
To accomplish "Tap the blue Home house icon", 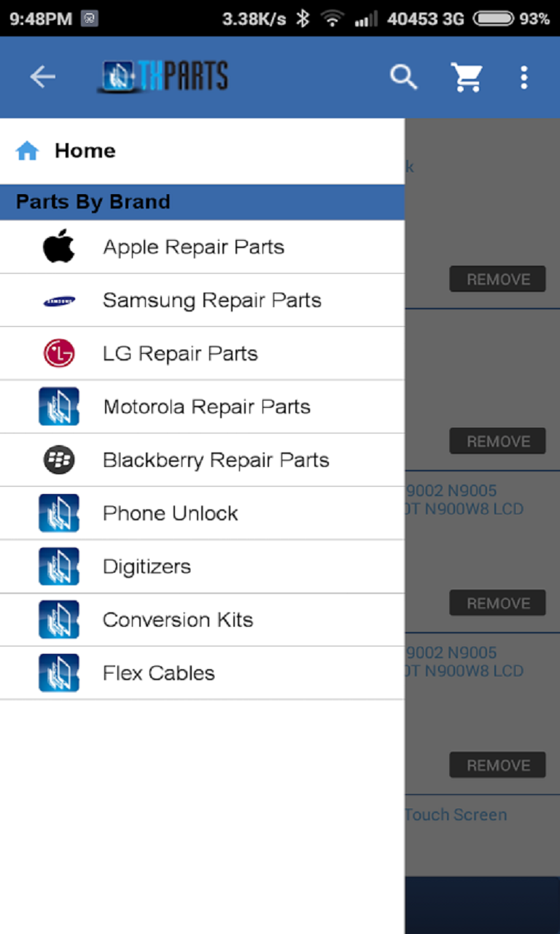I will (27, 151).
